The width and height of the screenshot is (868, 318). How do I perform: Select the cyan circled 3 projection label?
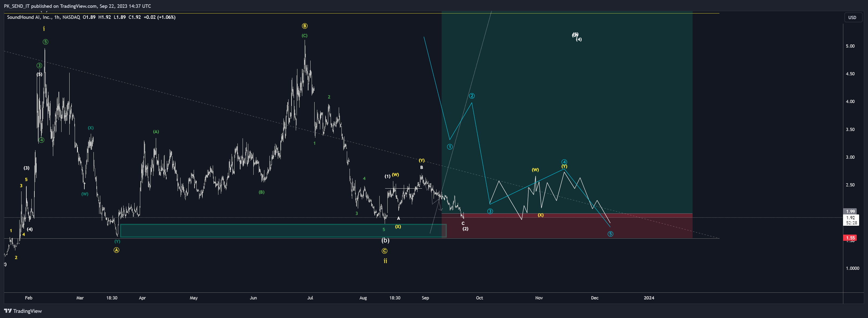click(x=490, y=211)
